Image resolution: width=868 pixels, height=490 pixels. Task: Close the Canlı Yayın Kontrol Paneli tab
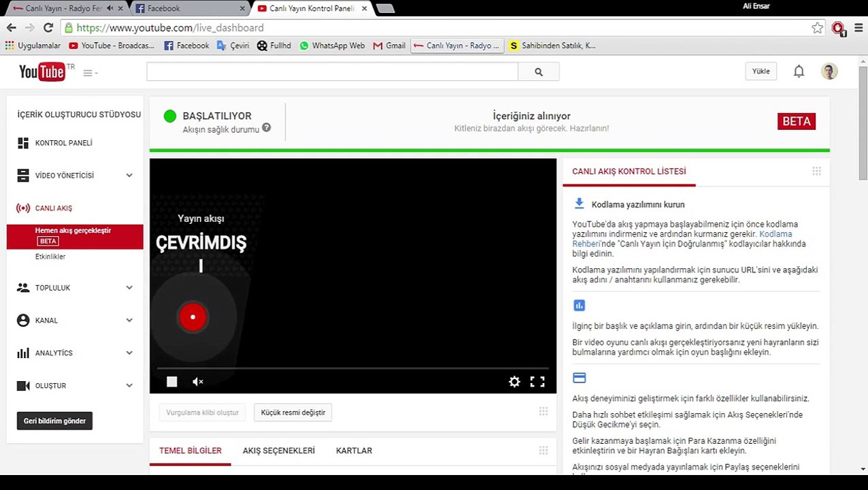point(365,9)
